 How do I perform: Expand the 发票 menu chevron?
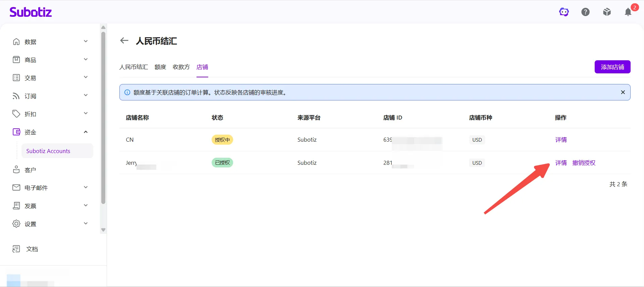pos(86,205)
